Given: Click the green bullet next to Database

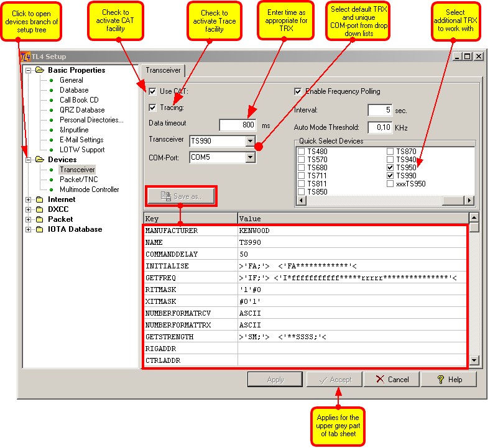Looking at the screenshot, I should click(x=52, y=90).
